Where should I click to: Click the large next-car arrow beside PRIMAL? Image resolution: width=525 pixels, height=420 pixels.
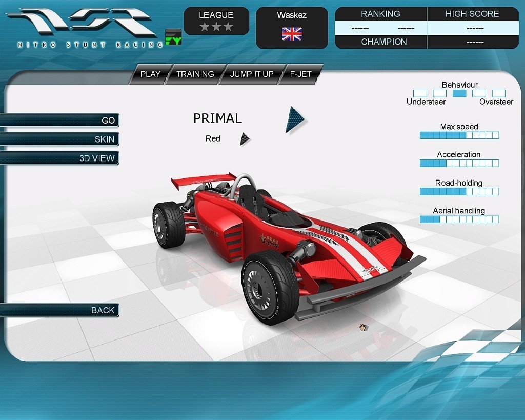click(x=294, y=119)
